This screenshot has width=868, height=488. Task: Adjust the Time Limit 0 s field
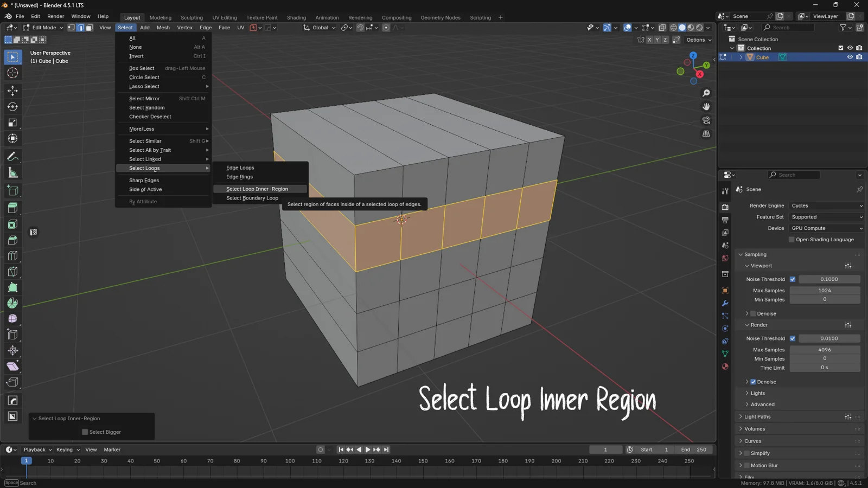[825, 368]
